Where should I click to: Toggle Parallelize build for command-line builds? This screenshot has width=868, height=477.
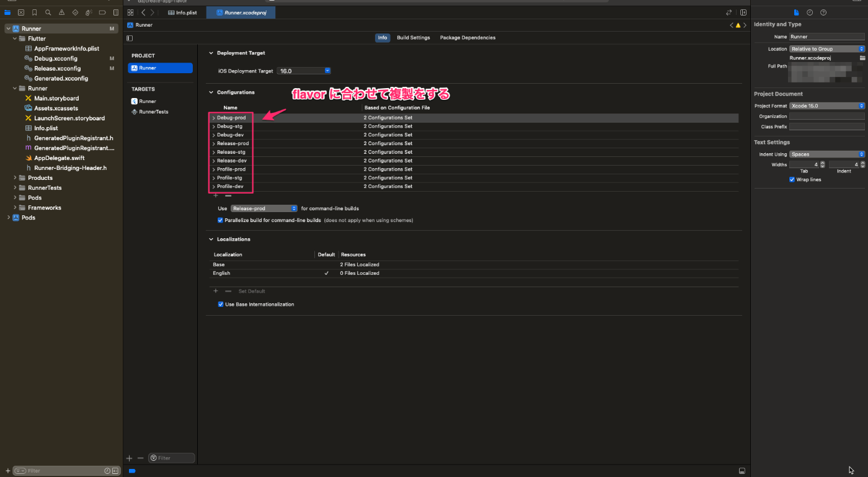tap(220, 220)
